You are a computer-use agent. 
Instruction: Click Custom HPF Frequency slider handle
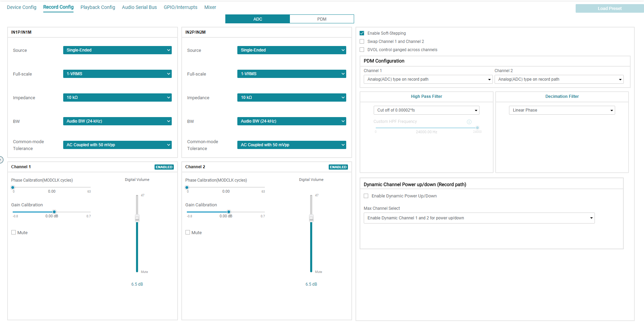click(477, 128)
